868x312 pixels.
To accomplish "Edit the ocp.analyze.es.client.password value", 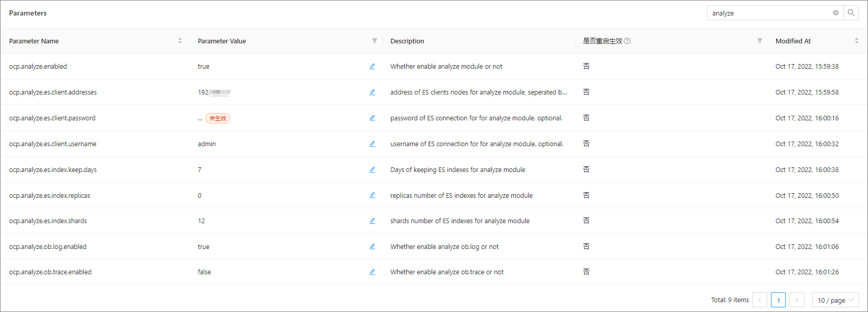I will tap(372, 118).
